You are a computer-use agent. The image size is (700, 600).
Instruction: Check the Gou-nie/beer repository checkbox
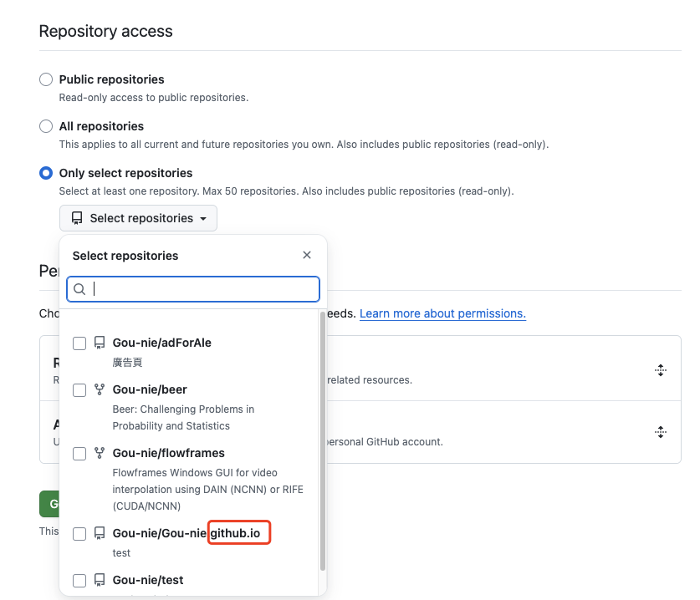point(79,390)
